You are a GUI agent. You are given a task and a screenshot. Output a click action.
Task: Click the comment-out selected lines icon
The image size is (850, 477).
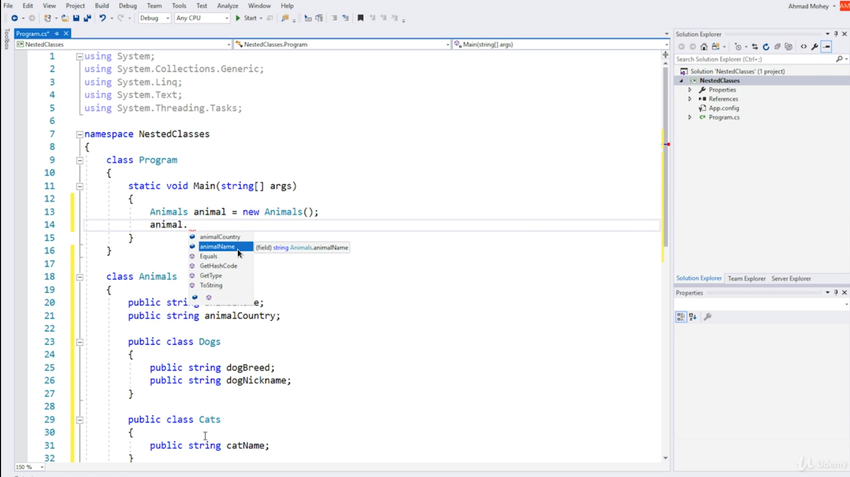click(x=334, y=18)
